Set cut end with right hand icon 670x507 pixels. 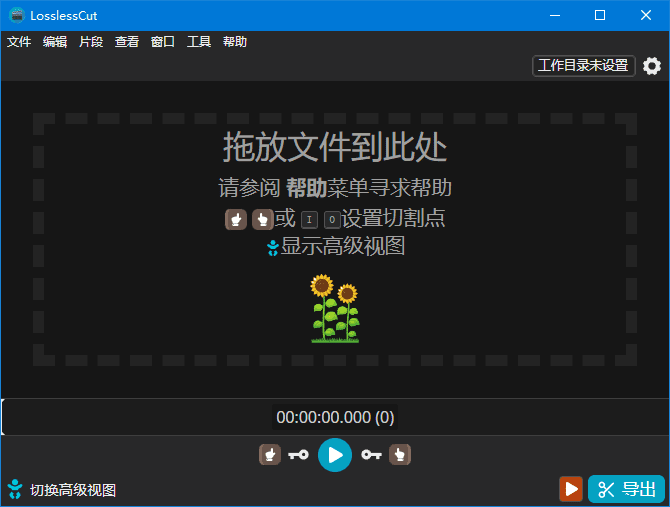tap(400, 455)
